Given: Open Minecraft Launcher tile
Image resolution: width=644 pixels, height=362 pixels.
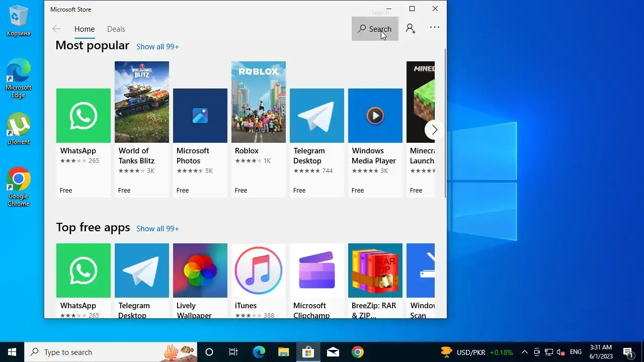Looking at the screenshot, I should click(421, 129).
